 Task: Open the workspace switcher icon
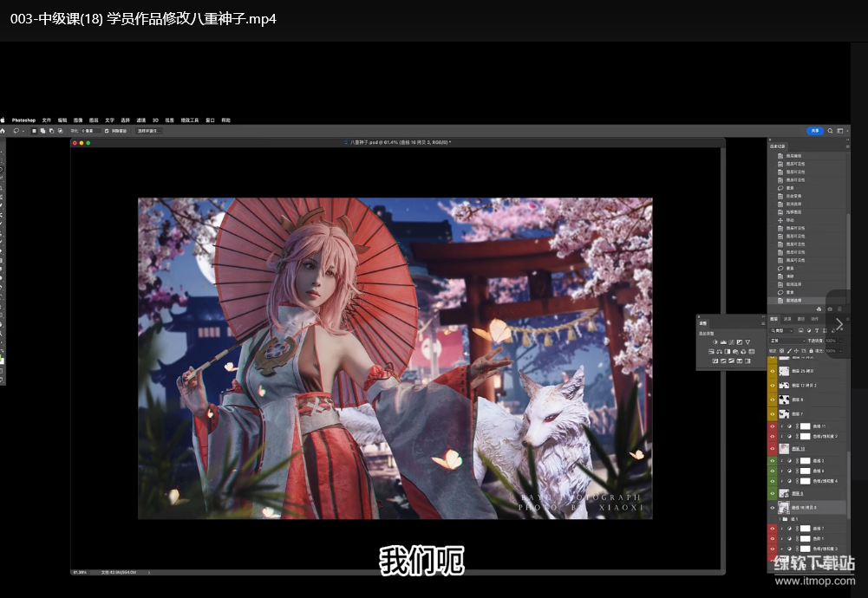[x=840, y=131]
